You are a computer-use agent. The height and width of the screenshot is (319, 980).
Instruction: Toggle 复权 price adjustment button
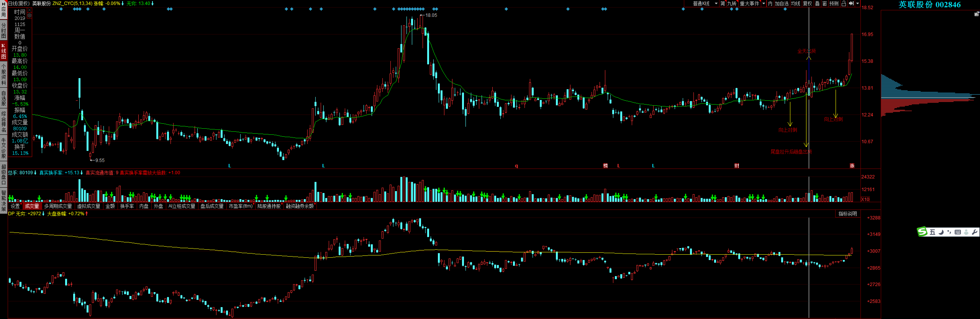coord(807,3)
